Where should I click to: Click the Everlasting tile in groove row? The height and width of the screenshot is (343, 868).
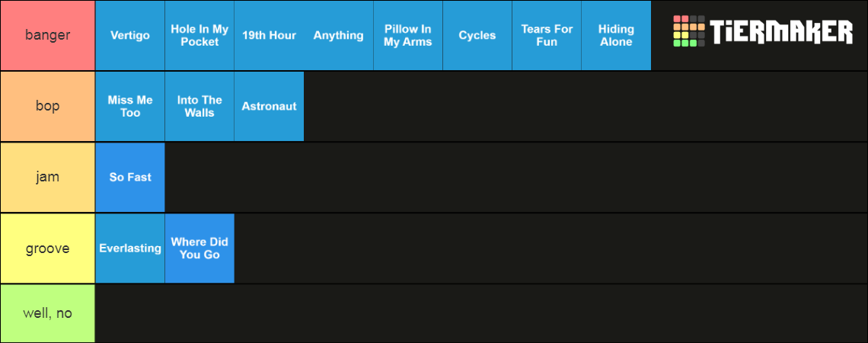[130, 248]
